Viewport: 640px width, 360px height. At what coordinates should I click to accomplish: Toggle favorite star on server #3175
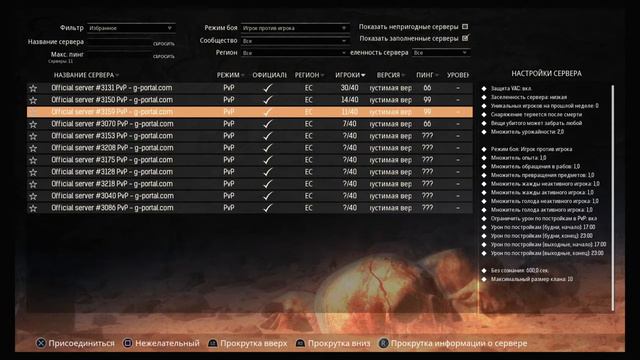(33, 160)
